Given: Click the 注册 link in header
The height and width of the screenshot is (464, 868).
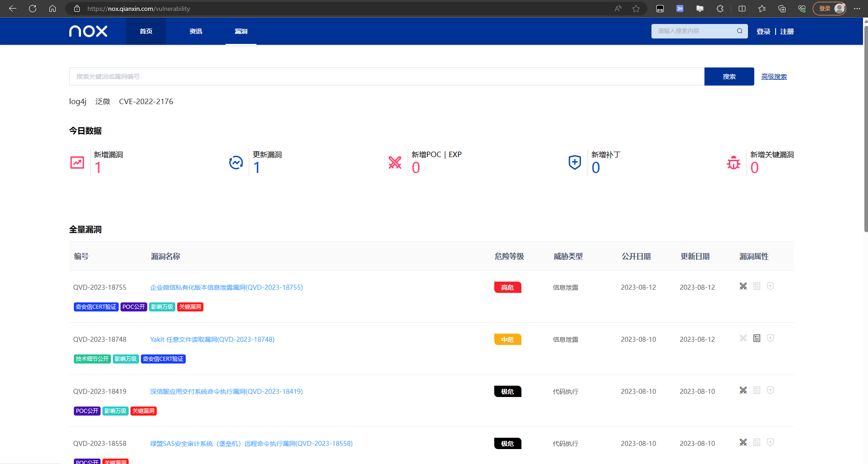Looking at the screenshot, I should (x=787, y=31).
